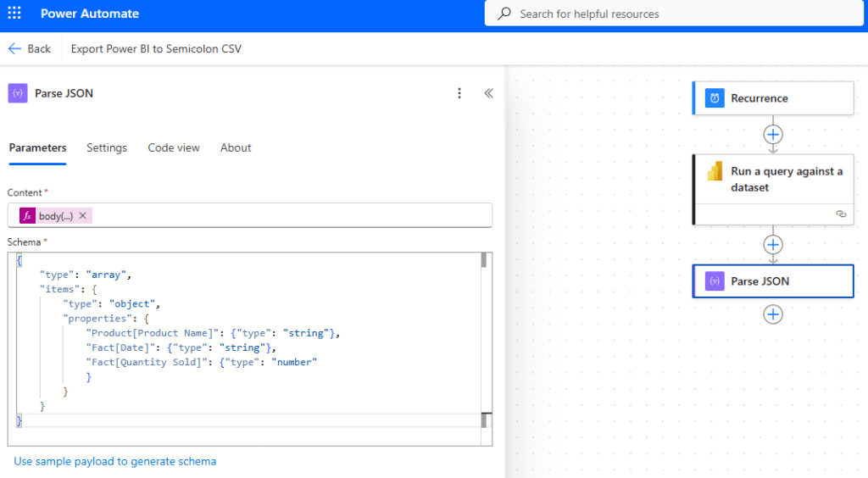Remove the body(...) token from Content
The width and height of the screenshot is (868, 478).
[x=82, y=216]
